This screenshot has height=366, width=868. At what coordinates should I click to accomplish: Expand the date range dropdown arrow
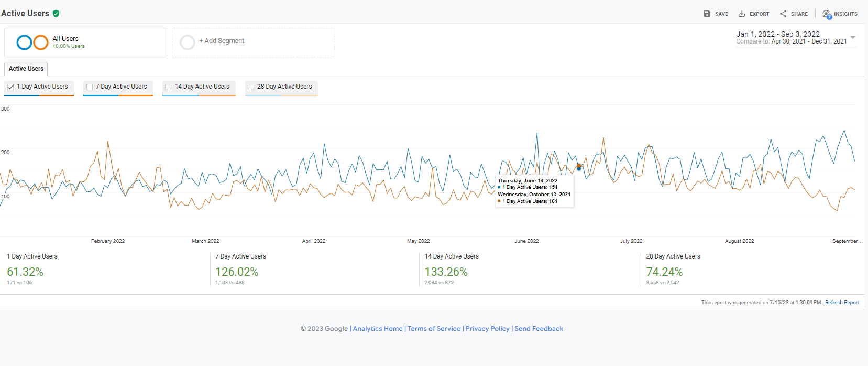click(x=853, y=38)
